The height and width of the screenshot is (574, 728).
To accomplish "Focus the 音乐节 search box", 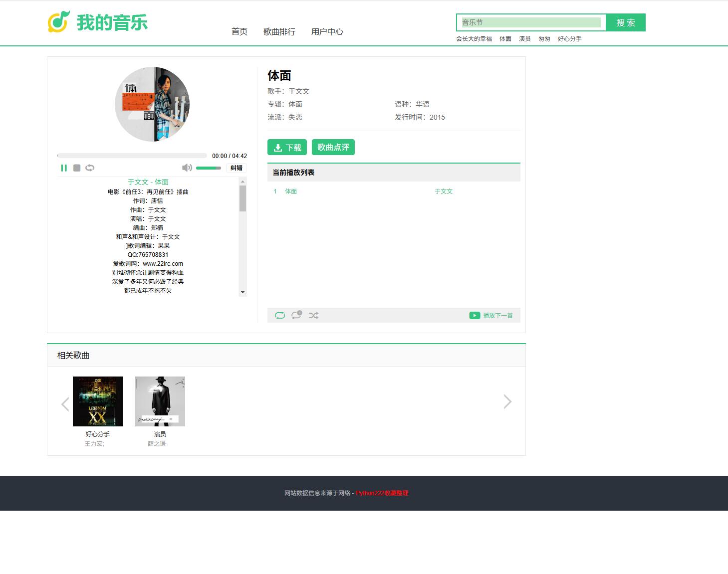I will tap(531, 22).
